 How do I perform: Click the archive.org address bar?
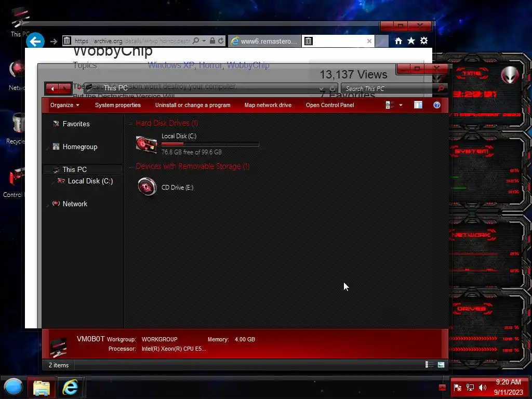132,41
